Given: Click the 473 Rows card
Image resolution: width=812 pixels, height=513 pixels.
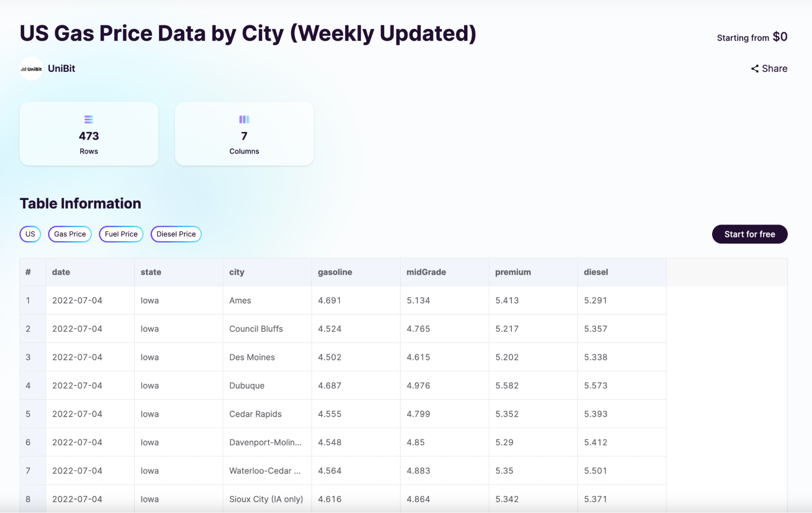Looking at the screenshot, I should 89,134.
